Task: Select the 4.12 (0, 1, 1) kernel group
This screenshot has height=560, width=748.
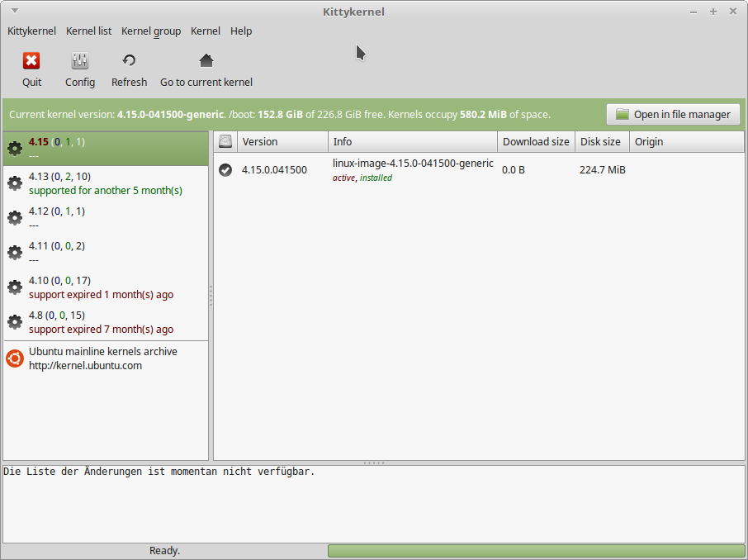Action: point(106,218)
